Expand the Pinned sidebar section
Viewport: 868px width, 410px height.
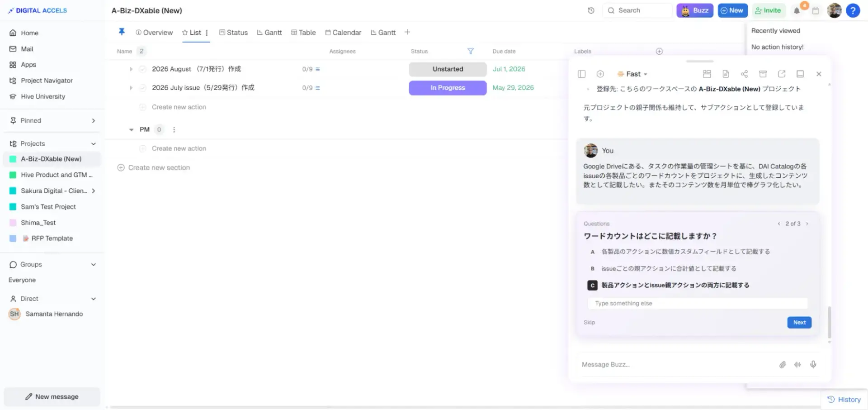coord(94,121)
